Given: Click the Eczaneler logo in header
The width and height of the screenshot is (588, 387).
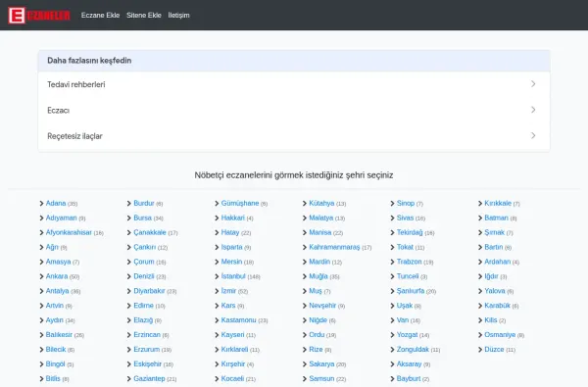Looking at the screenshot, I should pos(39,16).
